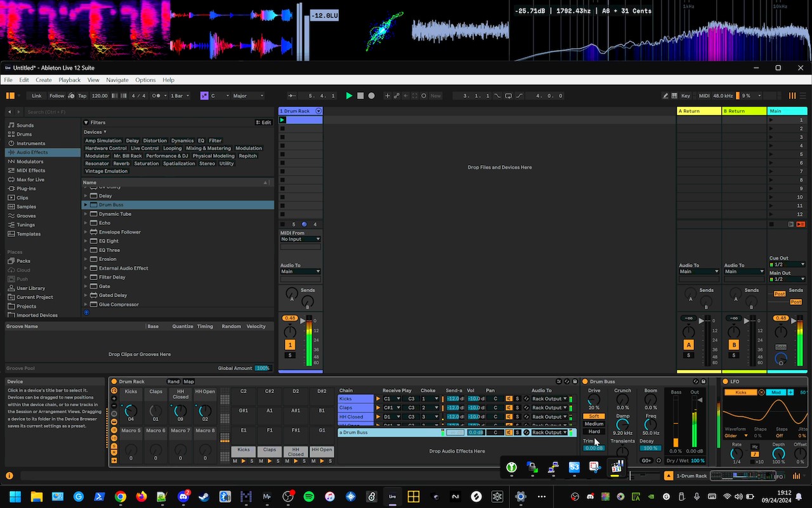
Task: Toggle the LFO device activator
Action: (x=726, y=382)
